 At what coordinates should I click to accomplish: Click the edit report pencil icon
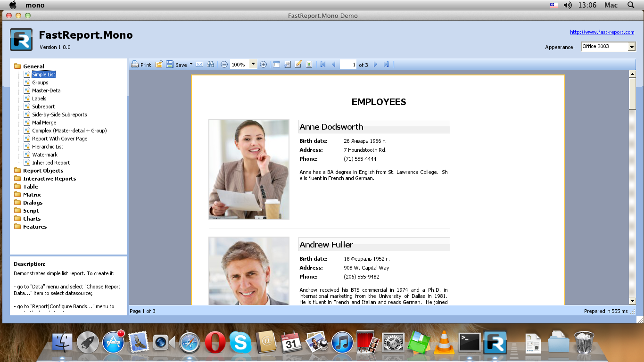pos(298,65)
